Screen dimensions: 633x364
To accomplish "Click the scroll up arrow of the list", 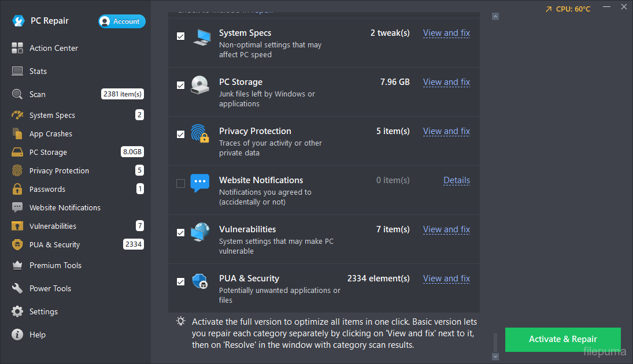I will pyautogui.click(x=495, y=17).
